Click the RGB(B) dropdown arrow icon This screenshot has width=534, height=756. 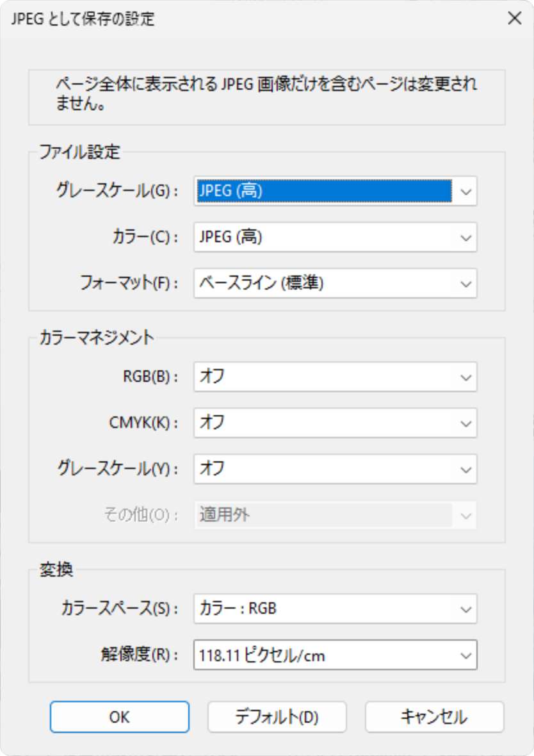[465, 377]
